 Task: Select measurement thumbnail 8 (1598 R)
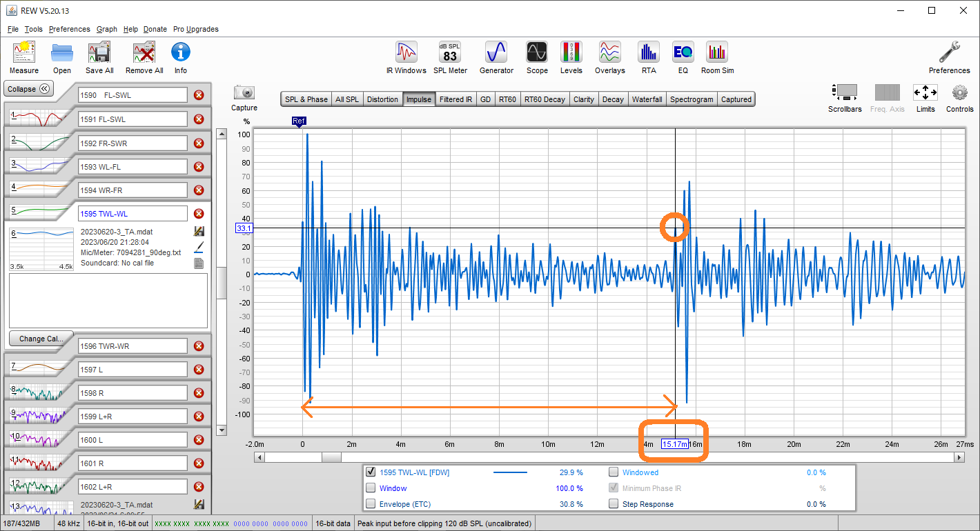point(39,393)
